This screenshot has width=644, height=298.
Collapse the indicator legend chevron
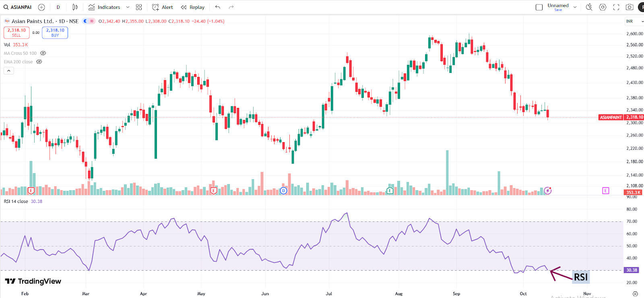pos(9,71)
